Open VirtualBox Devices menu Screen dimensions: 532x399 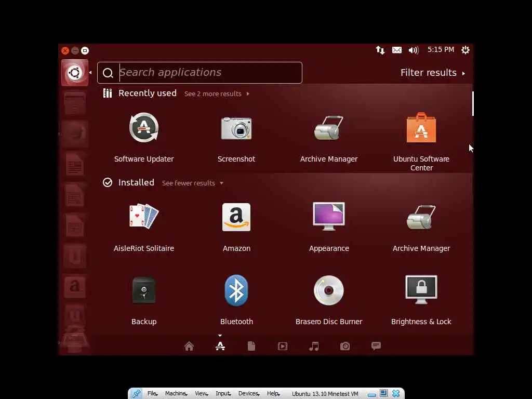pyautogui.click(x=249, y=393)
